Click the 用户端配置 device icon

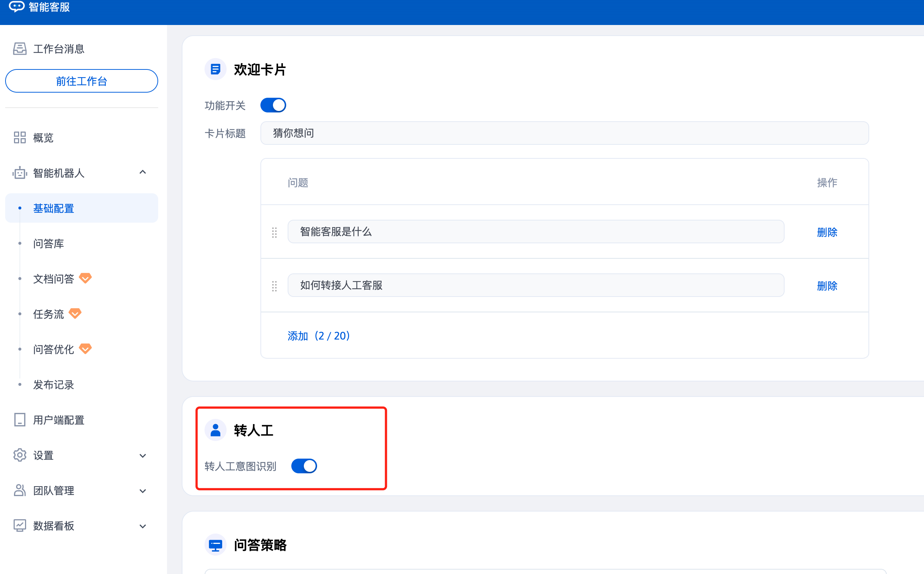pyautogui.click(x=20, y=420)
